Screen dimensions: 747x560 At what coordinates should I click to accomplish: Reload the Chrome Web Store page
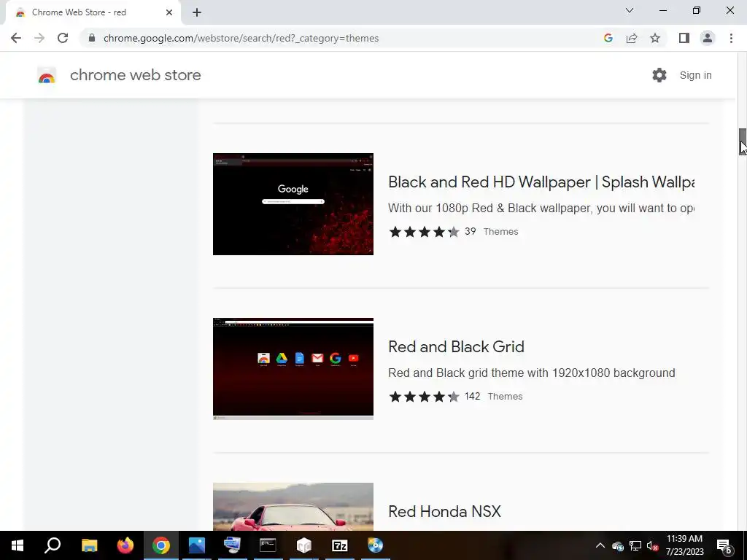pos(63,38)
